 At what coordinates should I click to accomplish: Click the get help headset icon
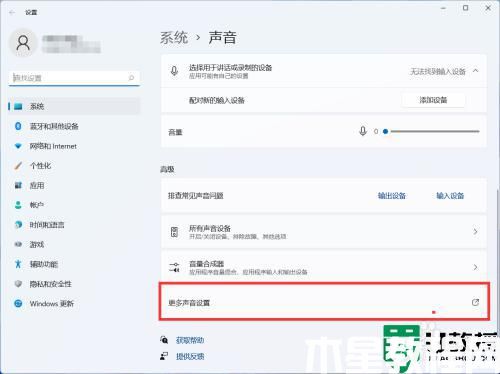point(164,340)
